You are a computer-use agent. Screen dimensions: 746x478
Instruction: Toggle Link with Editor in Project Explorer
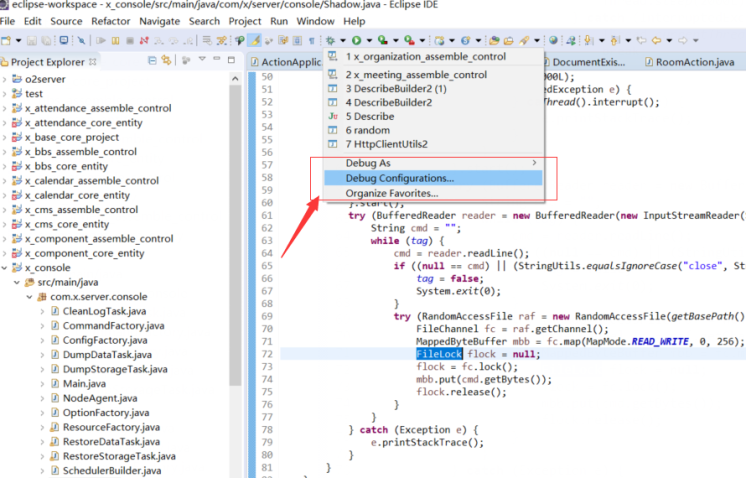pos(166,60)
